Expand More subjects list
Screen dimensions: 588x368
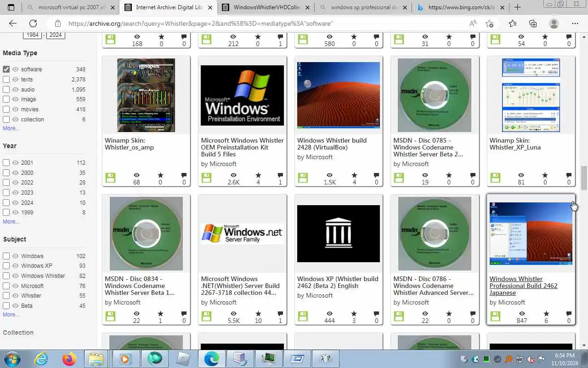click(11, 315)
